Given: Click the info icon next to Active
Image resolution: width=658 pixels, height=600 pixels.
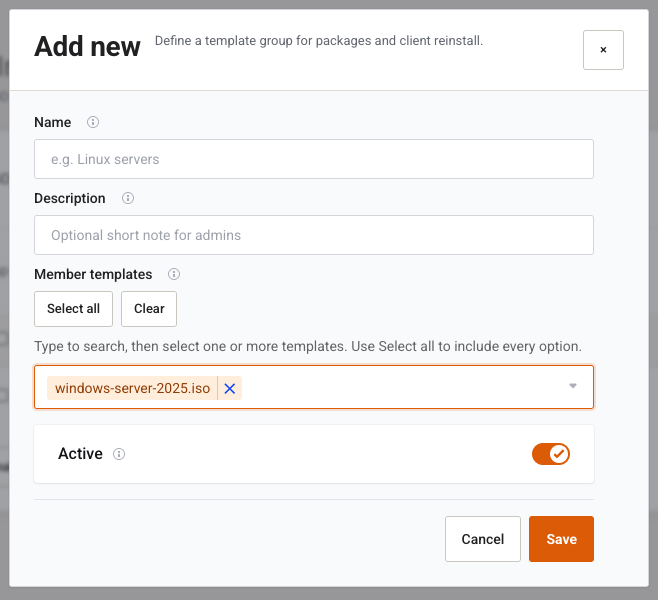Looking at the screenshot, I should (119, 454).
